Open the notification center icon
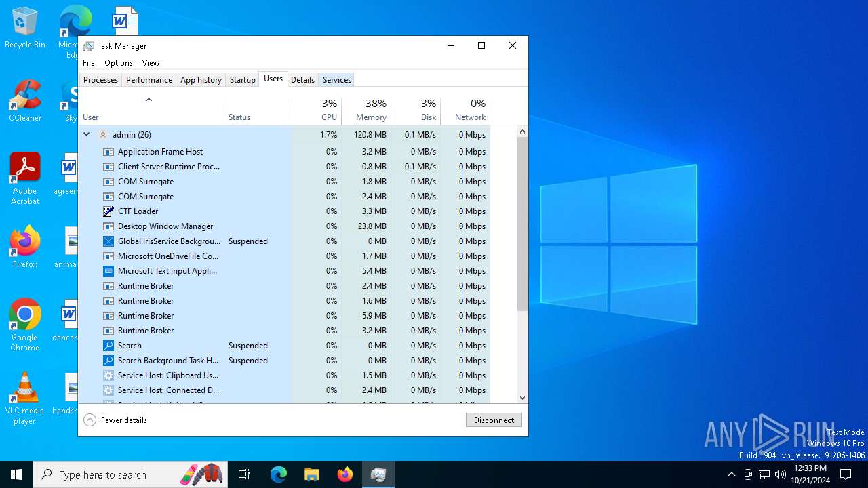 846,474
